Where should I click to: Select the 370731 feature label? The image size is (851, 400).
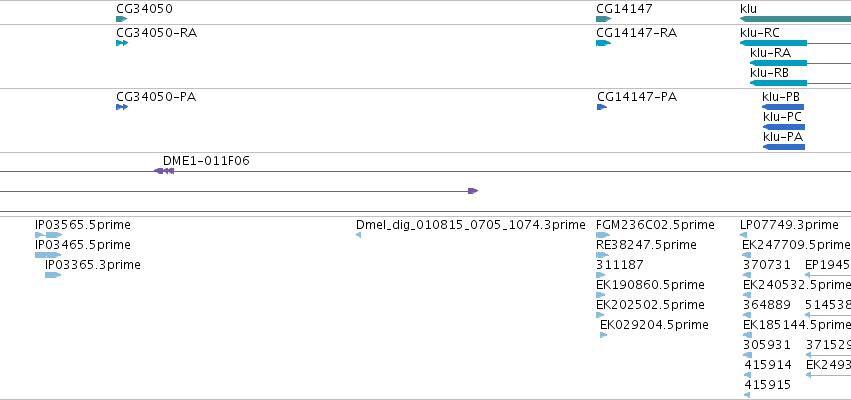(x=767, y=265)
